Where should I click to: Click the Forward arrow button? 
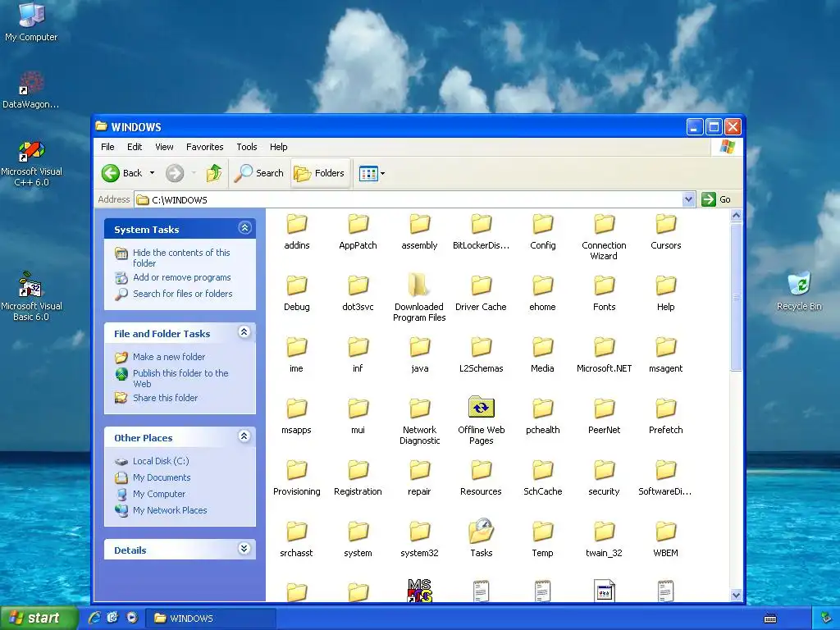(175, 173)
